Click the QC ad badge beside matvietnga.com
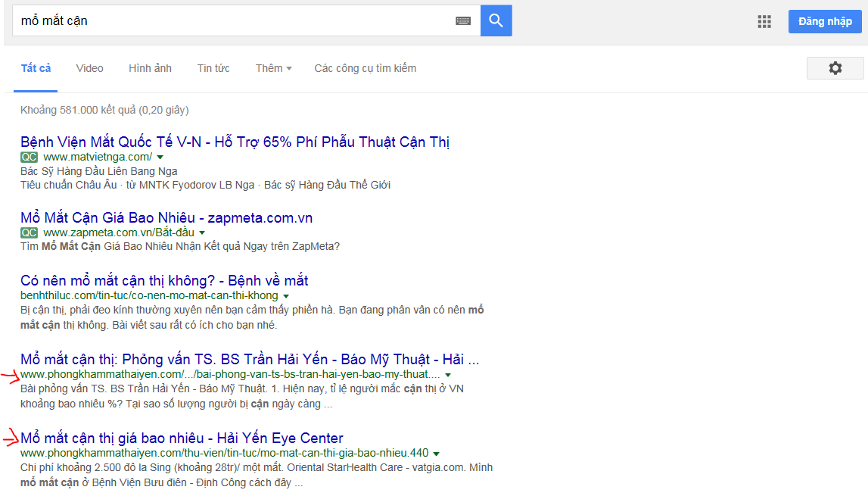Screen dimensions: 868x493 click(29, 157)
